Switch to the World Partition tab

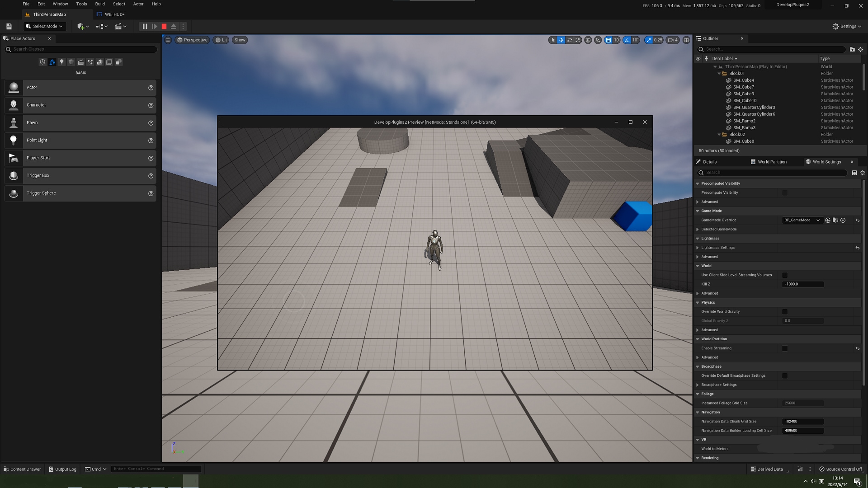[x=772, y=162]
